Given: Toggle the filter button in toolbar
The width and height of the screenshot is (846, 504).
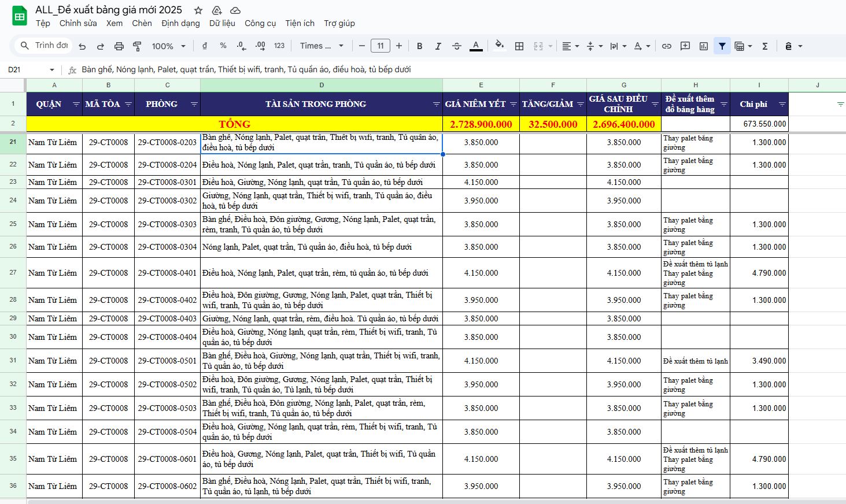Looking at the screenshot, I should coord(722,46).
